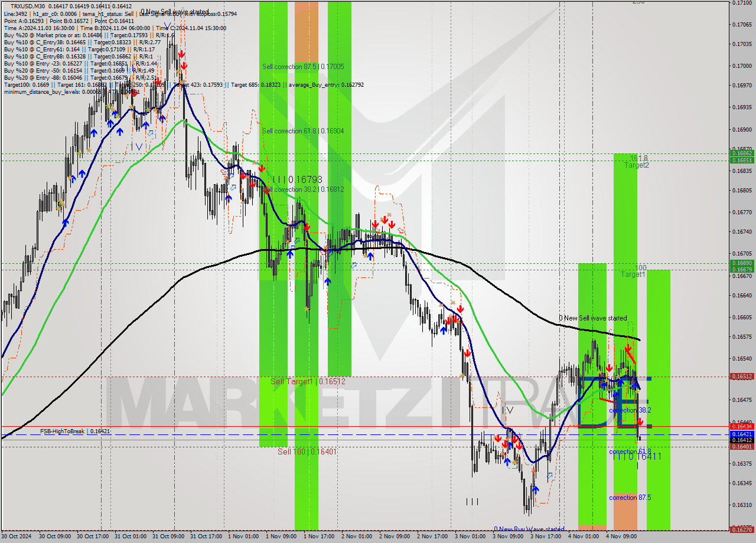Click the '2 Nov 09:00' time label
This screenshot has height=543, width=756.
395,537
